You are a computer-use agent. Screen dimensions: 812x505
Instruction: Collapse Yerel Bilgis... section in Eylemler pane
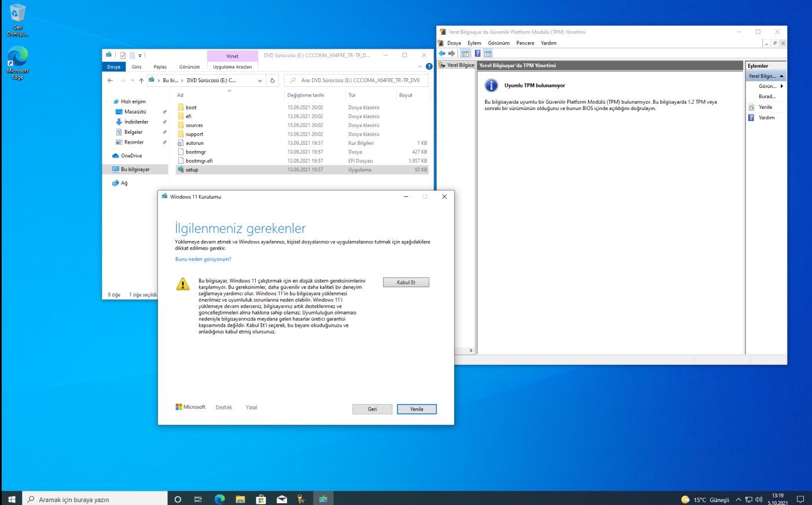(x=781, y=76)
